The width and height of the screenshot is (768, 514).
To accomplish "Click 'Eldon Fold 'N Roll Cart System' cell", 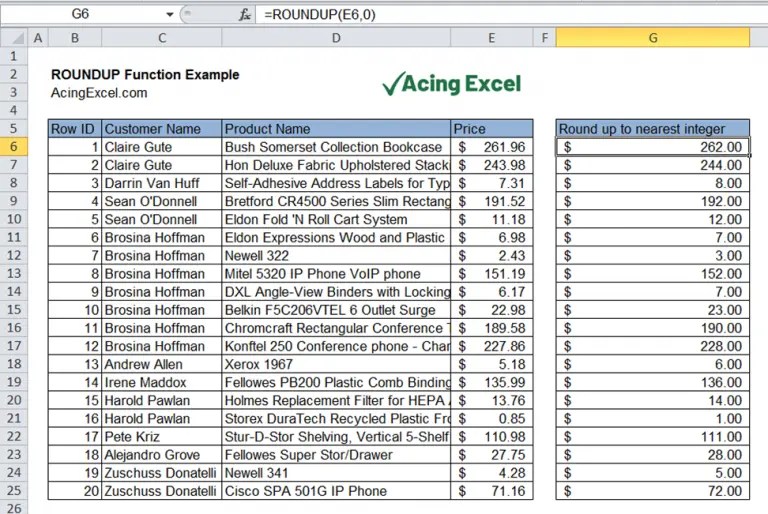I will [x=336, y=219].
